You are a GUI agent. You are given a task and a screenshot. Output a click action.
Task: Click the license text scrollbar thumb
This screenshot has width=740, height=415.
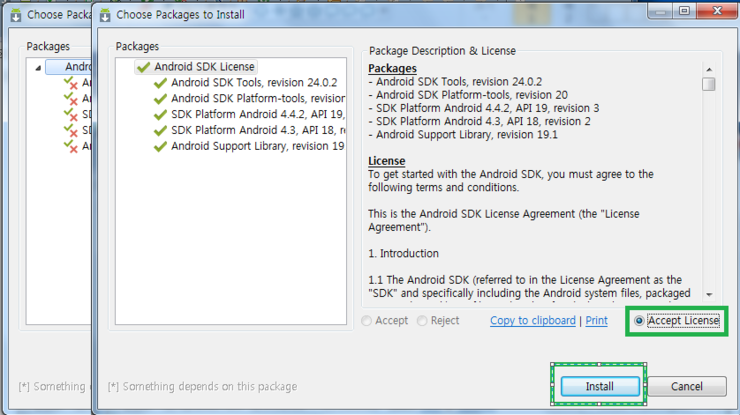click(x=709, y=84)
